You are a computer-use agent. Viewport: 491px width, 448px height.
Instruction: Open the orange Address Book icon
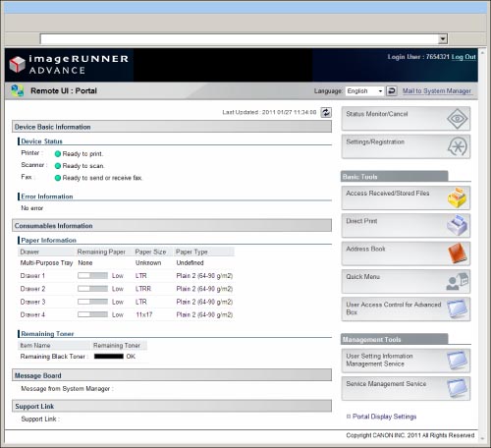point(458,252)
